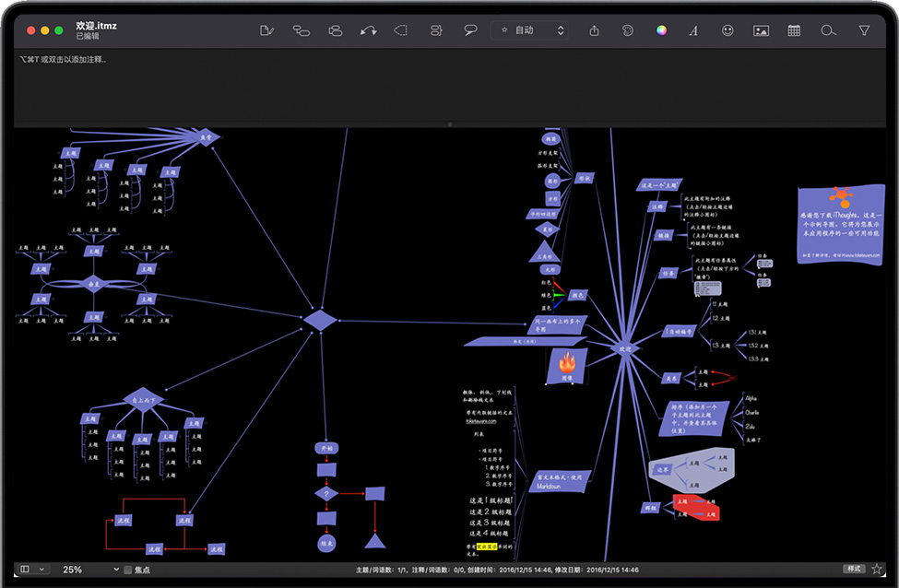Toggle the star favorite in status bar
Image resolution: width=899 pixels, height=588 pixels.
point(877,570)
